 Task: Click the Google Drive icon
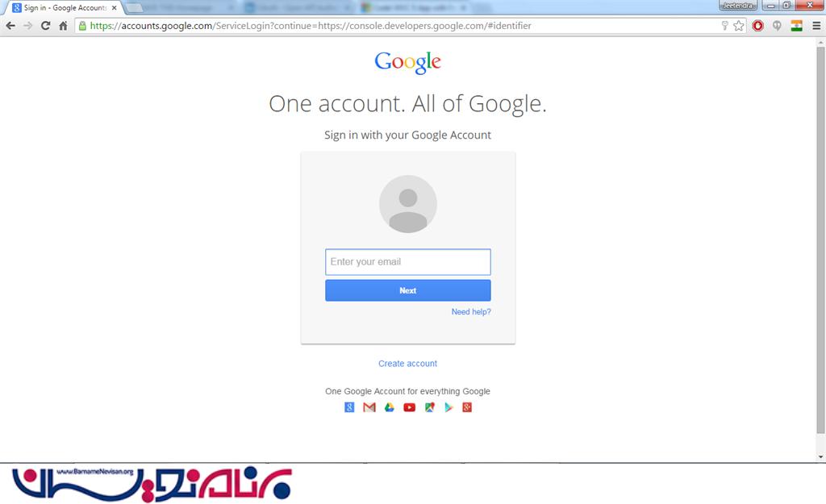click(390, 407)
